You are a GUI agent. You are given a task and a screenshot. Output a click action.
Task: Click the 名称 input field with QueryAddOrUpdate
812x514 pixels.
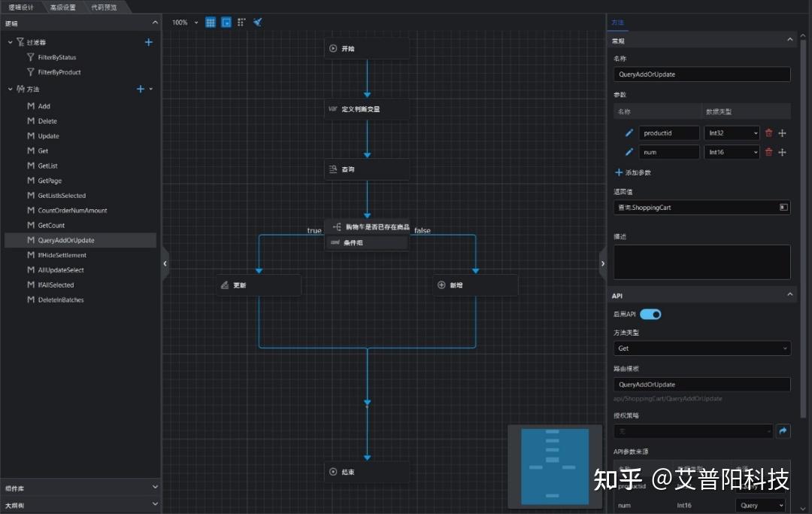point(701,74)
